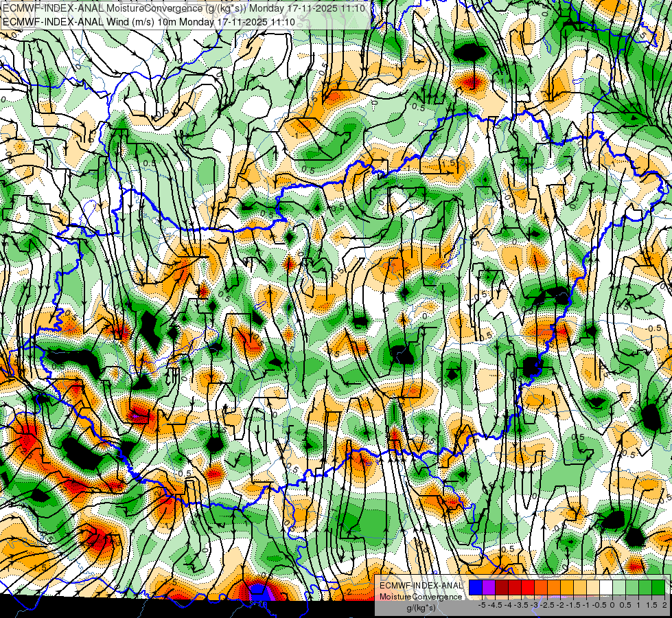Click the legend unit 'g/(kg*s)'

(421, 608)
